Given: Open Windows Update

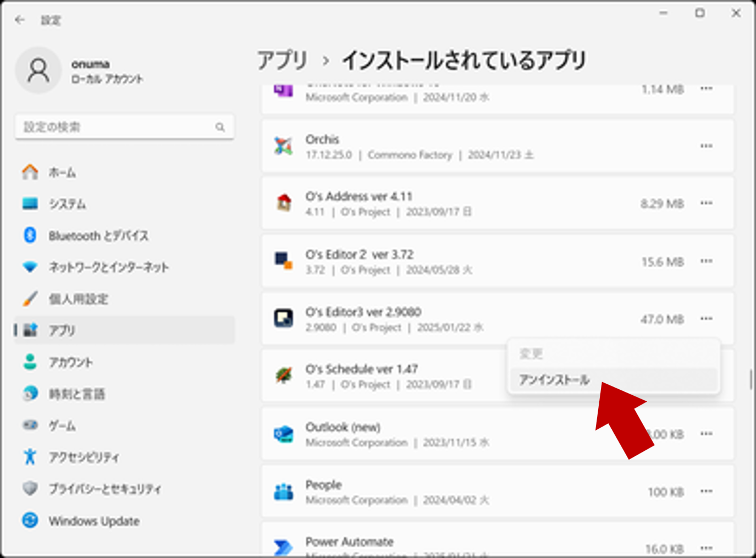Looking at the screenshot, I should (125, 520).
